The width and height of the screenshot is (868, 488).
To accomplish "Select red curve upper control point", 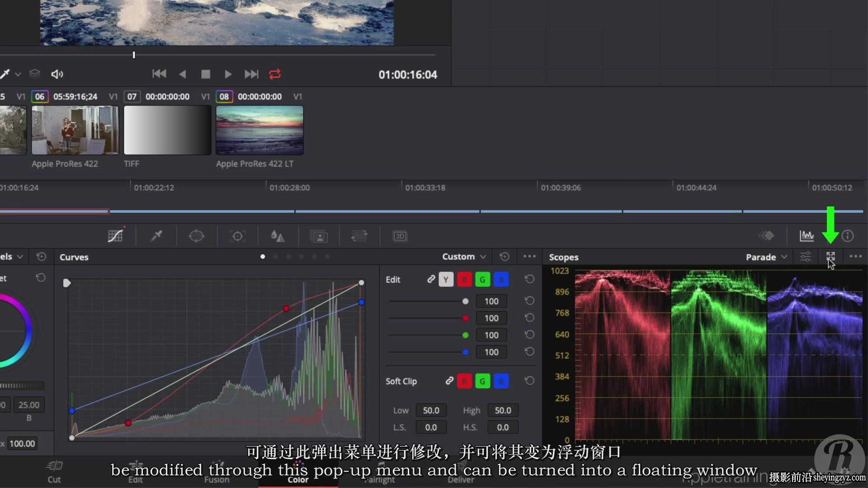I will [286, 308].
